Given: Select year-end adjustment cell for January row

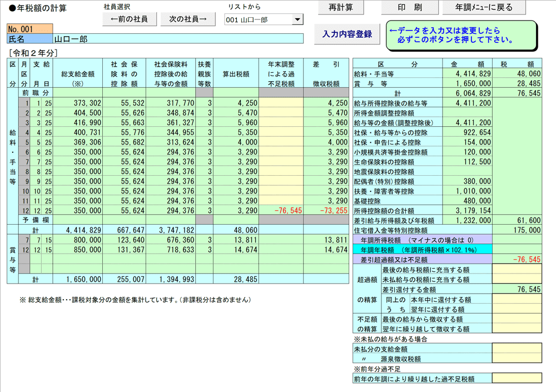Looking at the screenshot, I should [x=281, y=103].
